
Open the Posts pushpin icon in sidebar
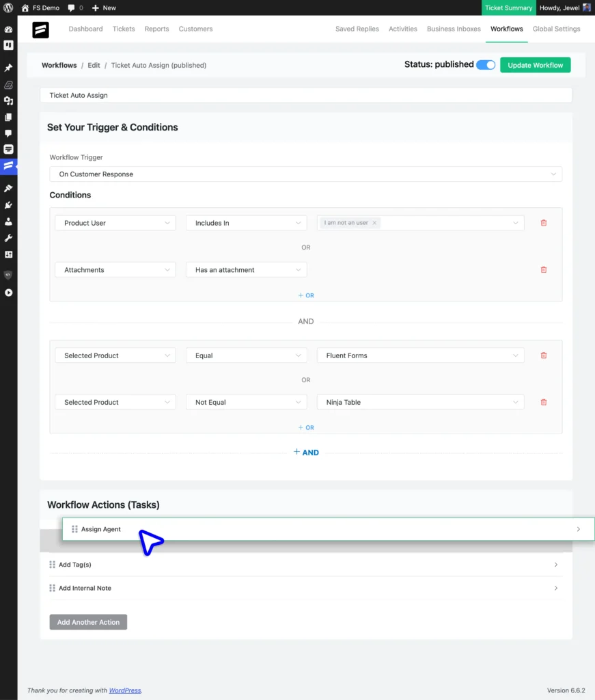(8, 68)
